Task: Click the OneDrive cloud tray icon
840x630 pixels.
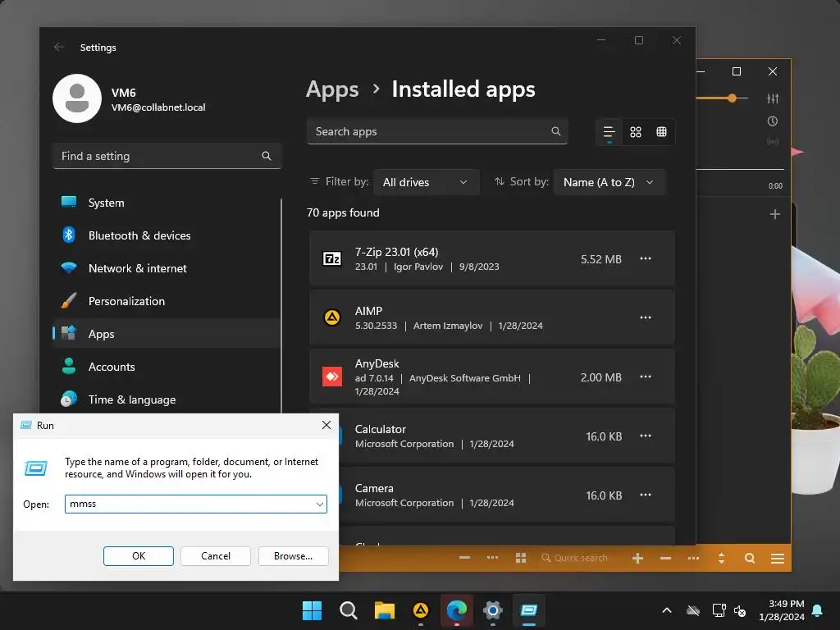Action: (x=693, y=610)
